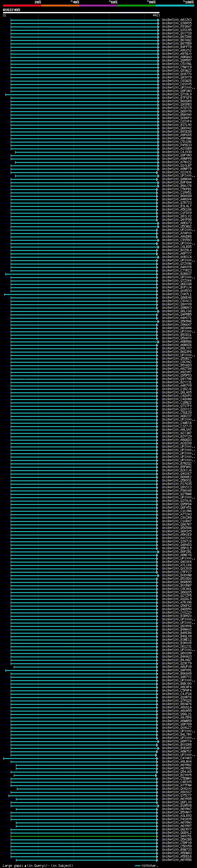Click hit UniRef100_Q10LW7
This screenshot has width=197, height=868.
point(177,165)
